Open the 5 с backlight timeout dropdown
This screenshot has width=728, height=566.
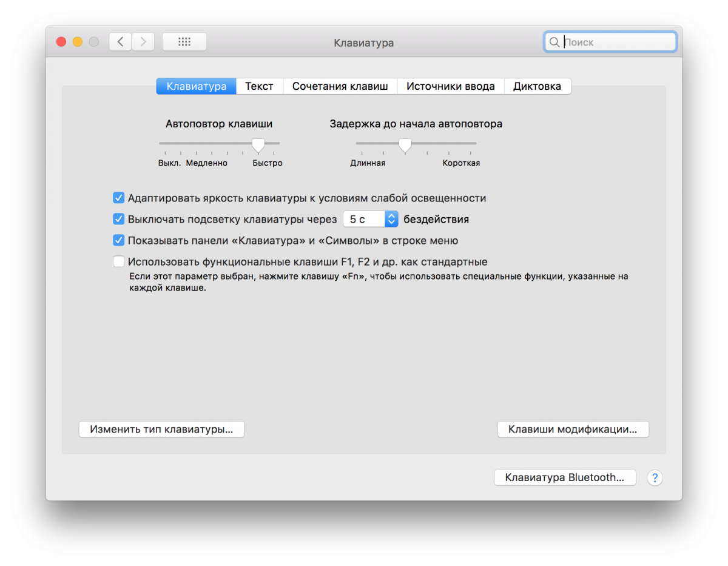[x=370, y=219]
